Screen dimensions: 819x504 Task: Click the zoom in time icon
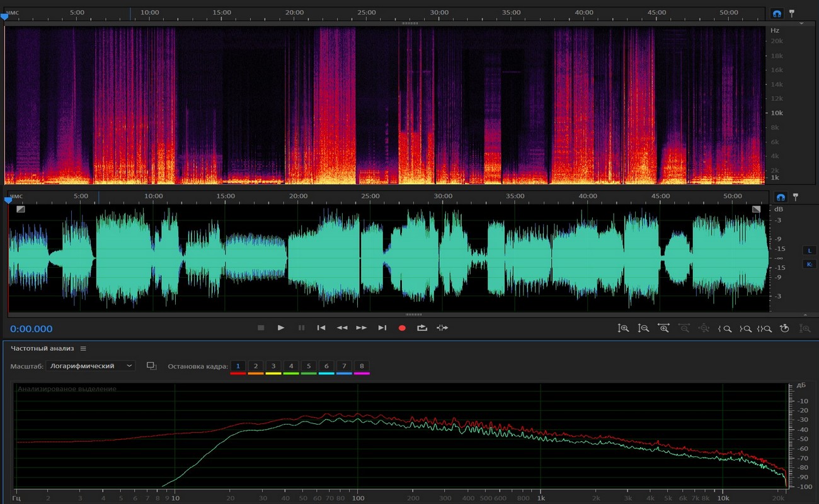[663, 328]
